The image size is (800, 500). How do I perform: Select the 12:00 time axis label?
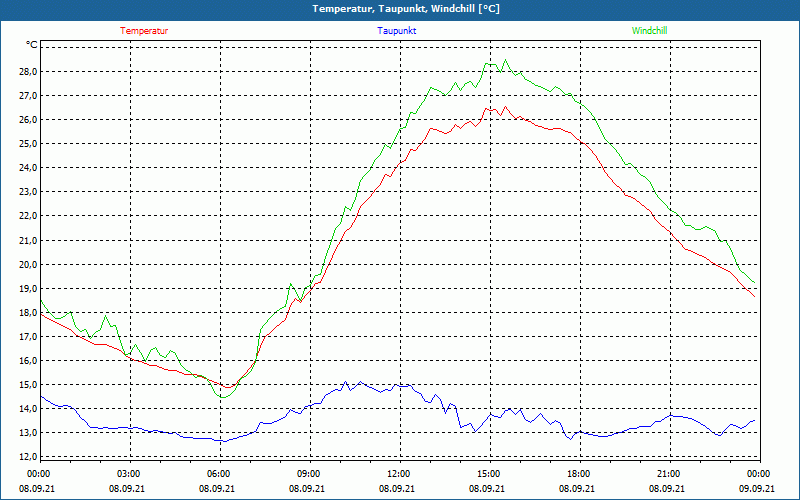pyautogui.click(x=399, y=474)
